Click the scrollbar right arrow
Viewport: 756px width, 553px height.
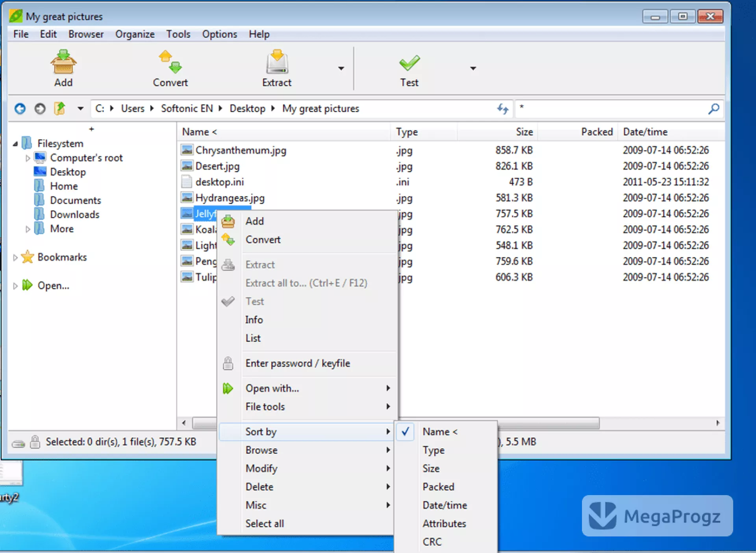tap(718, 423)
